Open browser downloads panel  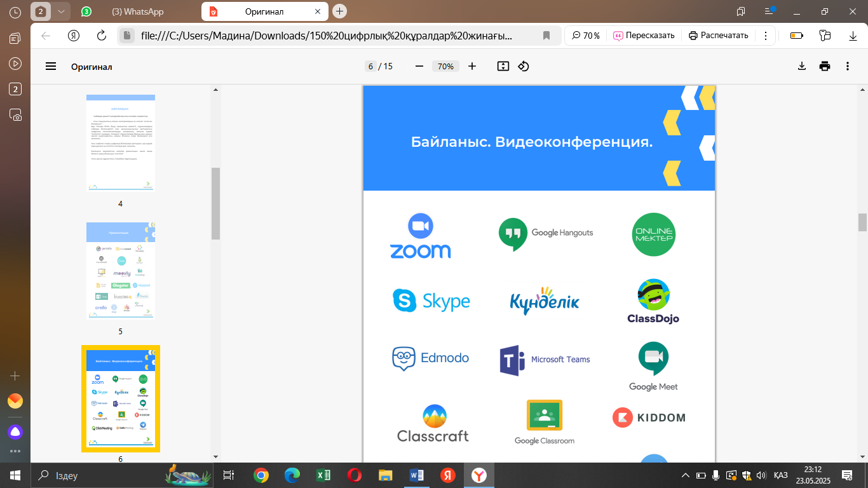[x=853, y=36]
